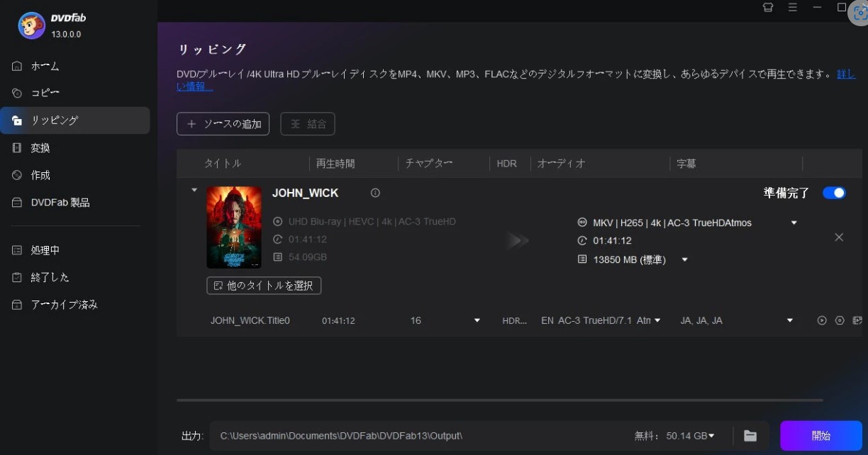Click 他のタイトルを選択 button
868x455 pixels.
264,286
